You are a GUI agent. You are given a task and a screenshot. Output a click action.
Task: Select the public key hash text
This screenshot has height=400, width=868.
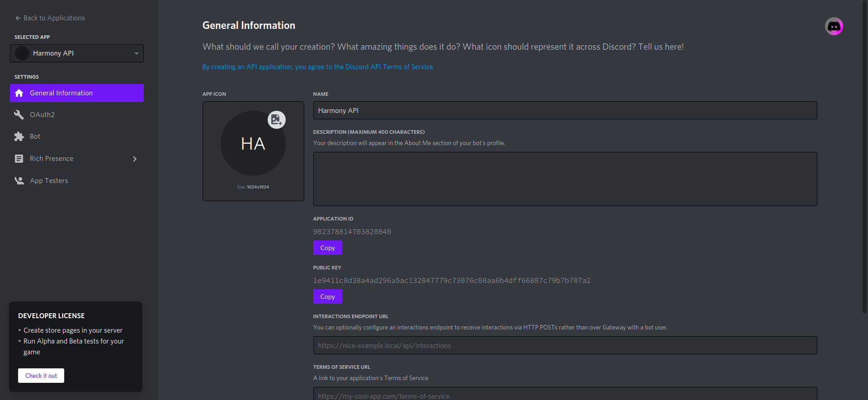click(x=452, y=281)
